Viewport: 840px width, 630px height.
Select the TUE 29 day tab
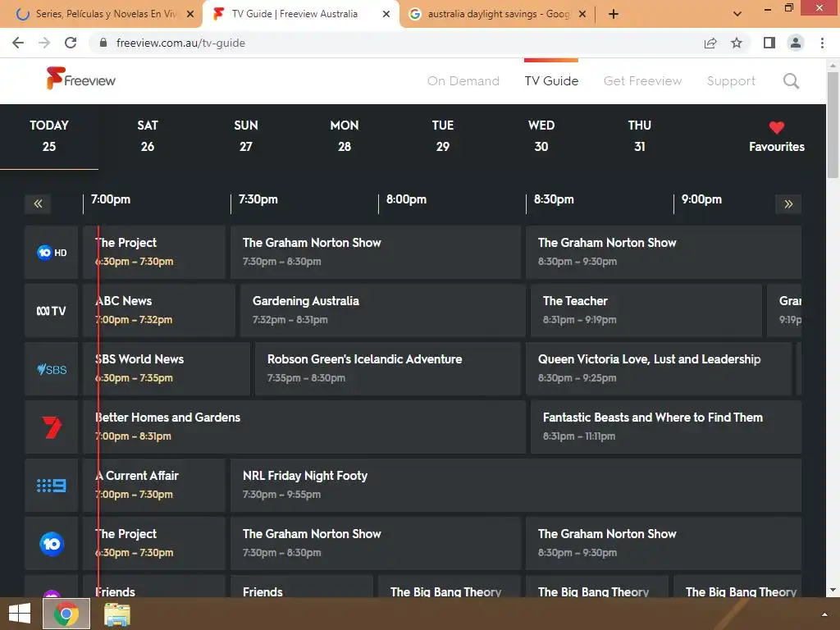point(442,136)
